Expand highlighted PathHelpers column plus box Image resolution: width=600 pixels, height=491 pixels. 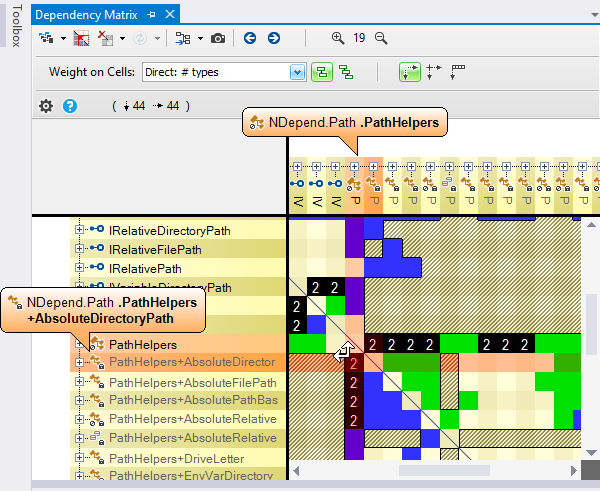point(354,166)
